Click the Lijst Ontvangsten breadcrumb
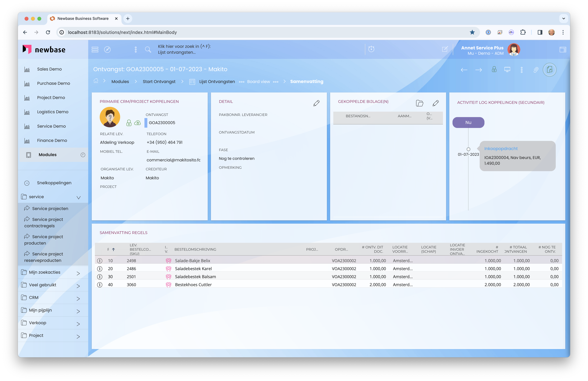The height and width of the screenshot is (381, 588). click(x=217, y=82)
